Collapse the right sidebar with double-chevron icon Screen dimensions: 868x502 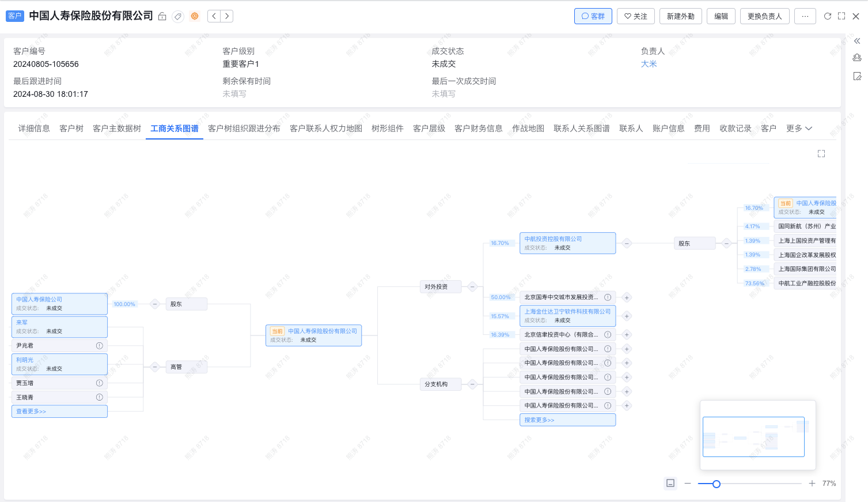pos(857,41)
